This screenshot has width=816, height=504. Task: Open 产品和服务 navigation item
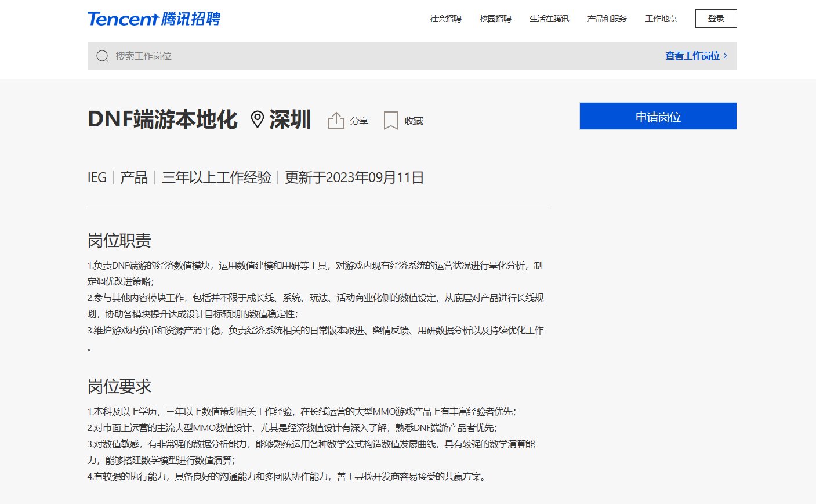[x=607, y=19]
